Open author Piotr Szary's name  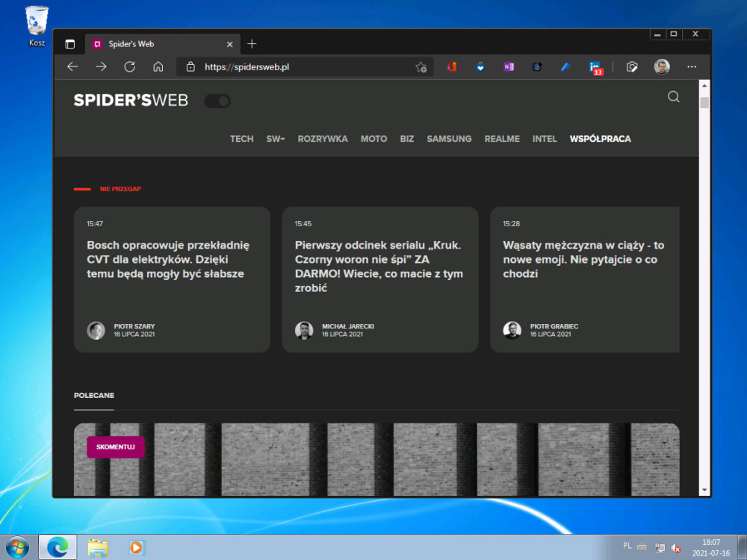point(134,326)
